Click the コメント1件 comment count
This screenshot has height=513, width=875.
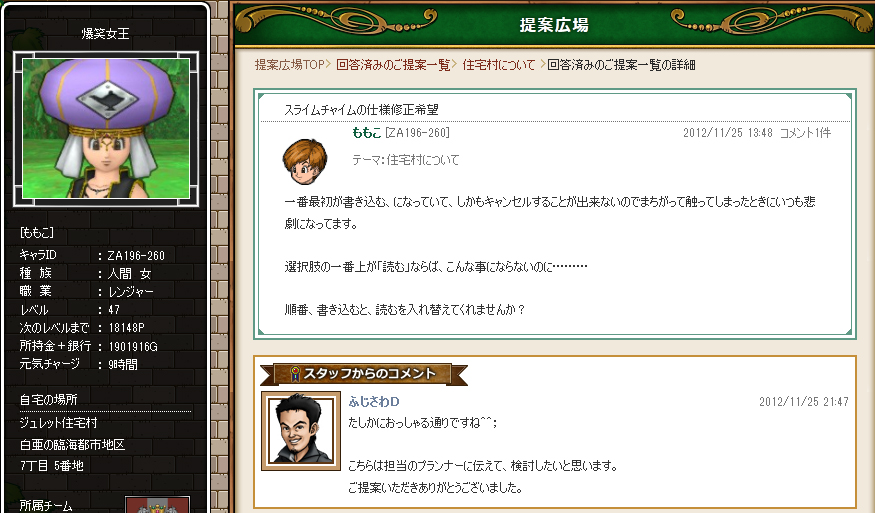tap(805, 133)
